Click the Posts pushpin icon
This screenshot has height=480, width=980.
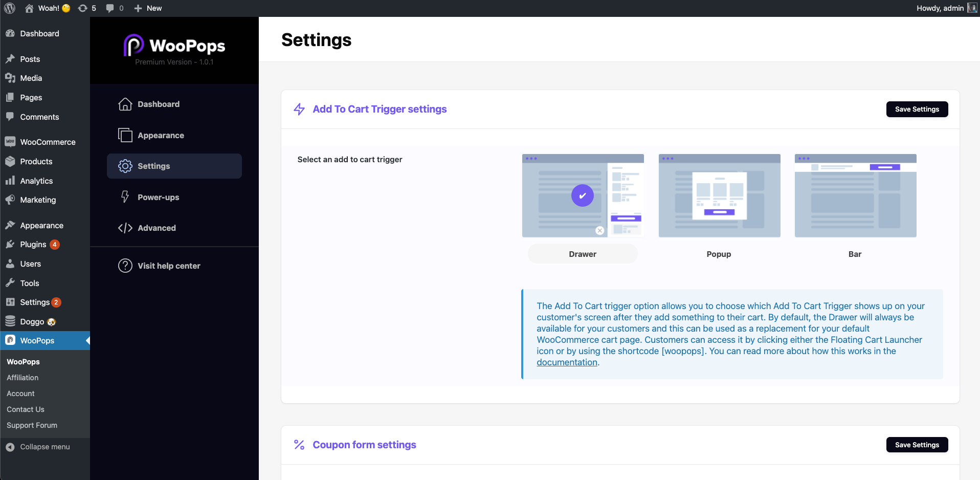pos(10,59)
